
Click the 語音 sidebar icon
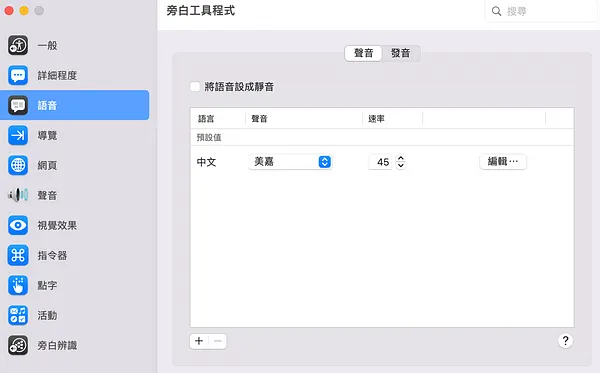[18, 105]
